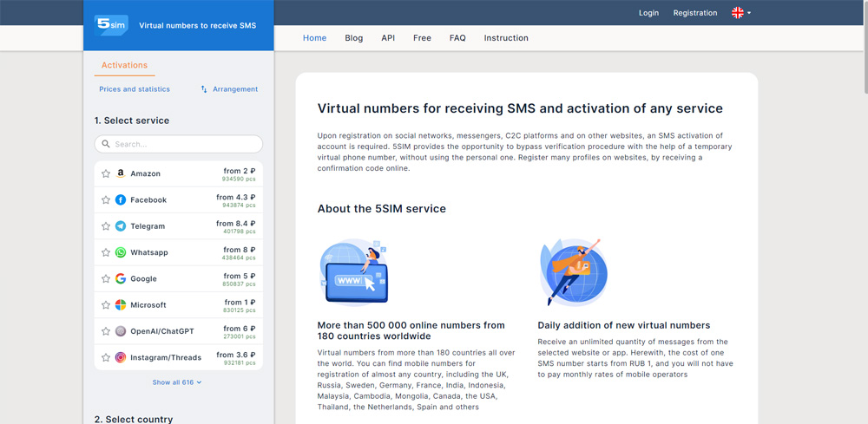Click the Microsoft service logo icon
Image resolution: width=868 pixels, height=424 pixels.
pyautogui.click(x=121, y=305)
